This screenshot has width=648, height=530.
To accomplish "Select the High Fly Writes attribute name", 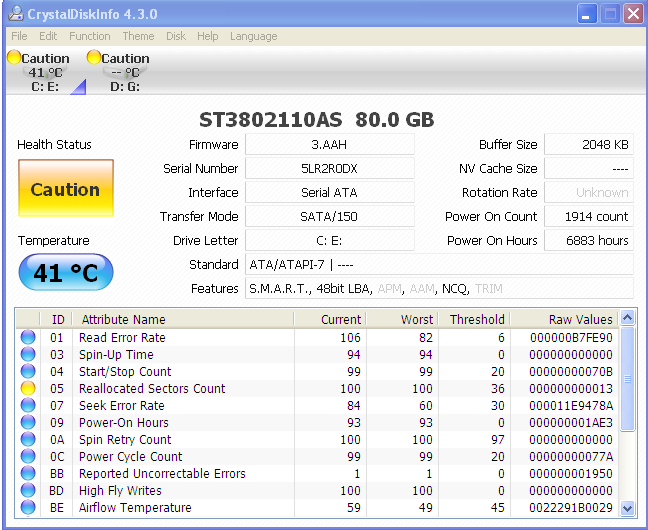I will pyautogui.click(x=120, y=490).
